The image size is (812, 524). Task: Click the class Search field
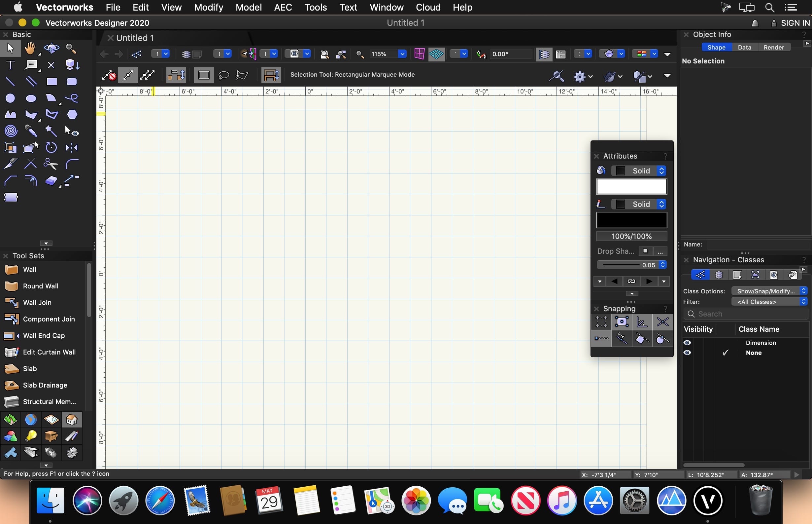746,314
